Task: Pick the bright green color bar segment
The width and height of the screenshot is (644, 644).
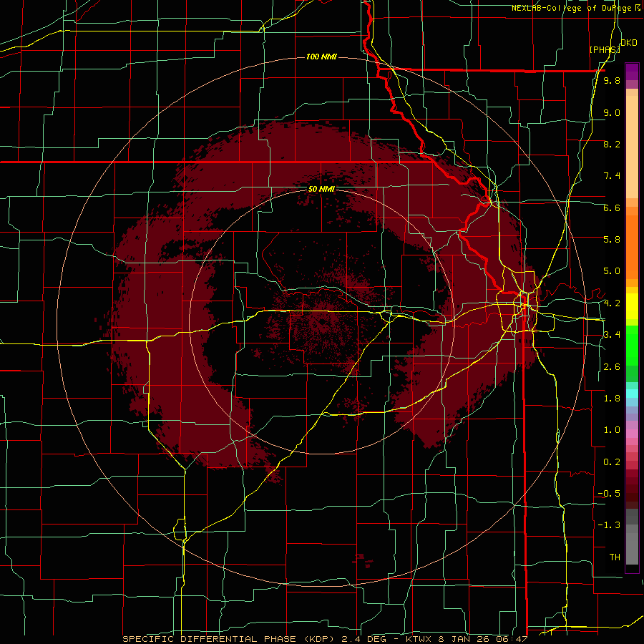Action: pyautogui.click(x=632, y=346)
